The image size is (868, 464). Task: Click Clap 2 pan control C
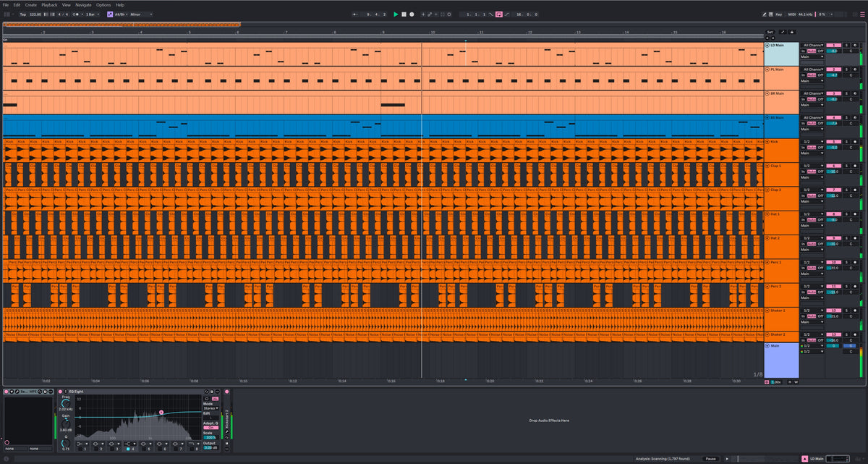click(x=851, y=195)
